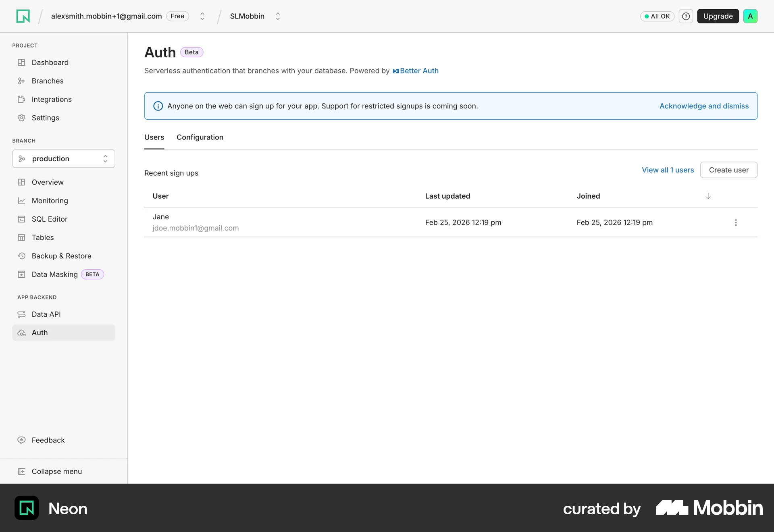Click the Dashboard grid icon

(x=21, y=62)
